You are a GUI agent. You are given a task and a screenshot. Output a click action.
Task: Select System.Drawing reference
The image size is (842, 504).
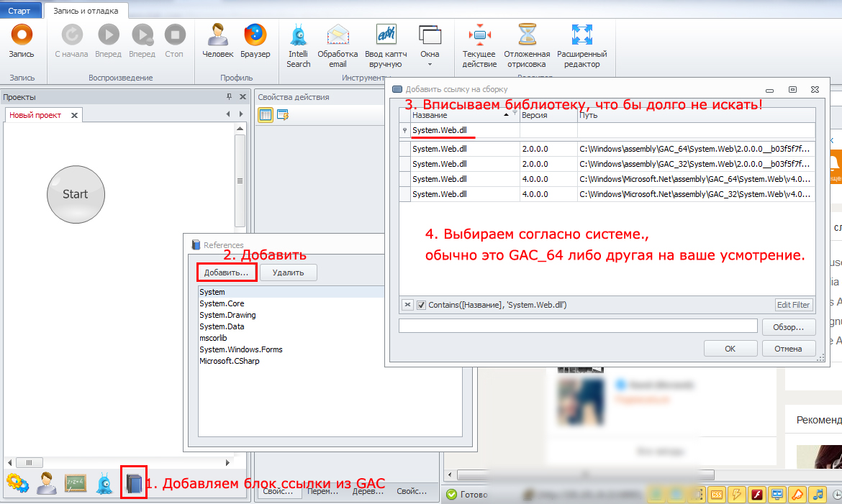tap(227, 315)
